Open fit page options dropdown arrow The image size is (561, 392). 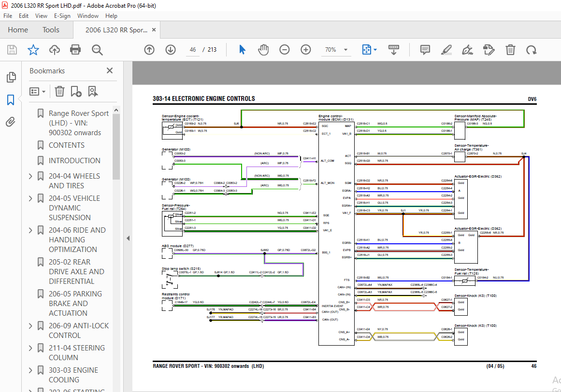pyautogui.click(x=375, y=50)
